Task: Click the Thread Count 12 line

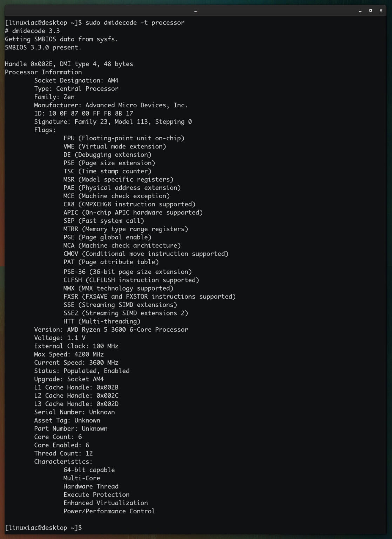Action: pyautogui.click(x=63, y=453)
